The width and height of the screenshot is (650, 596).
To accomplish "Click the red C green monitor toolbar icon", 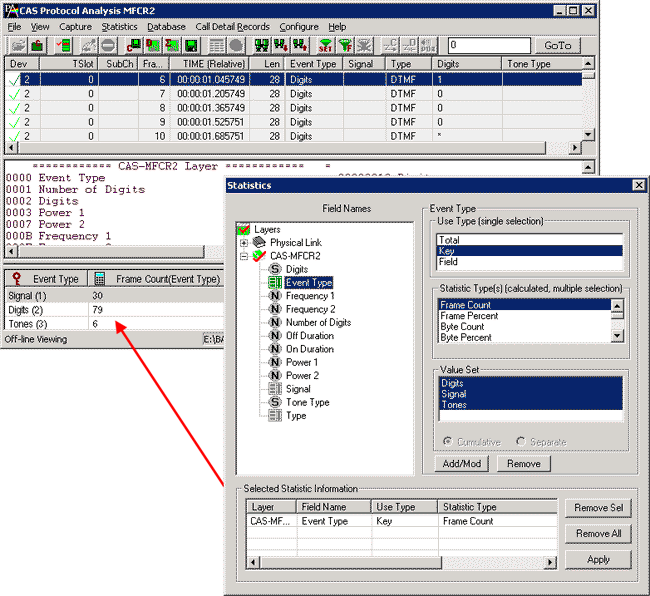I will (134, 45).
